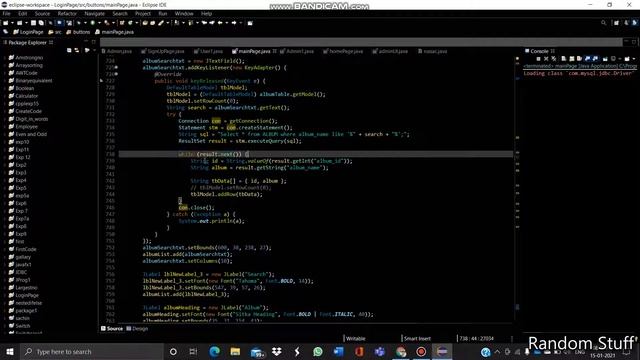Viewport: 640px width, 360px height.
Task: Open the Back history dropdown arrow
Action: click(227, 23)
